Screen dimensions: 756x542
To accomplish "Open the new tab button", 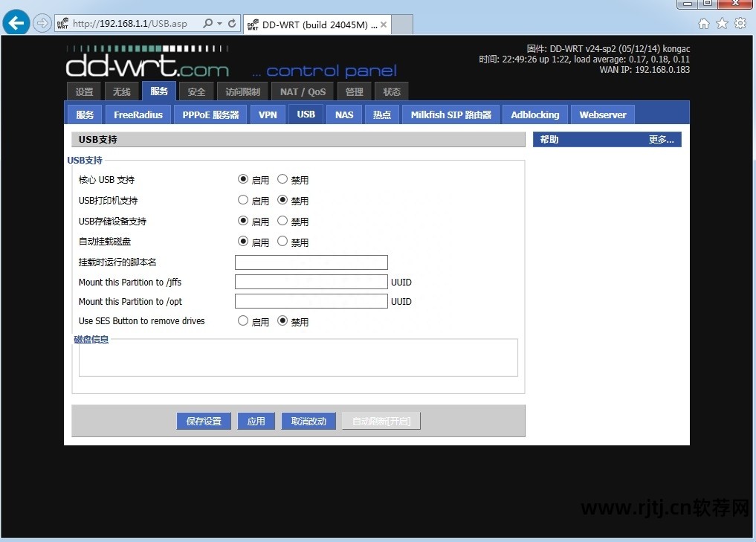I will (402, 25).
